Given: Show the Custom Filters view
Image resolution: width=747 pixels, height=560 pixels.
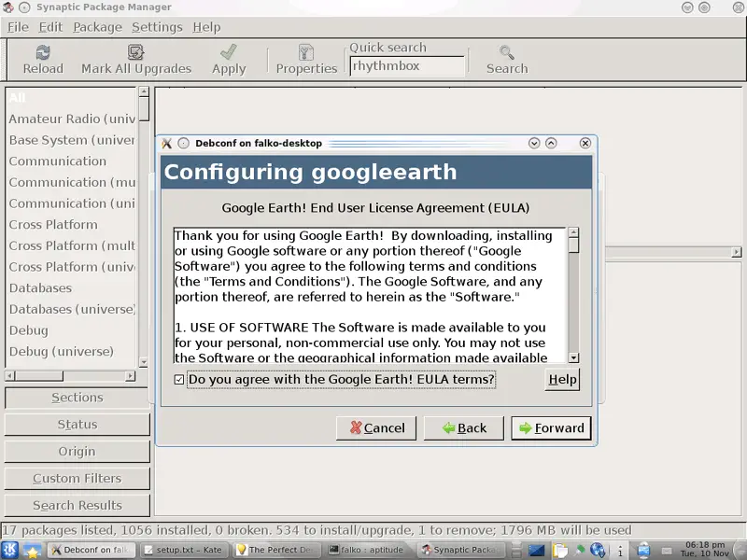Looking at the screenshot, I should (78, 478).
